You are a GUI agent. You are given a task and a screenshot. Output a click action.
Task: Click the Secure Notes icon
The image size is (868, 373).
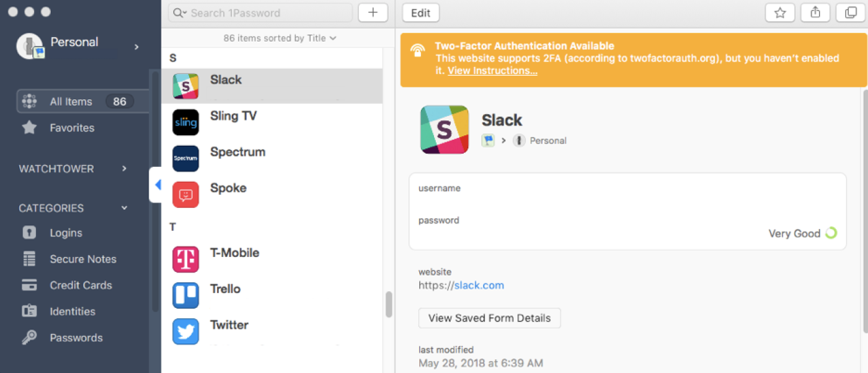click(29, 259)
